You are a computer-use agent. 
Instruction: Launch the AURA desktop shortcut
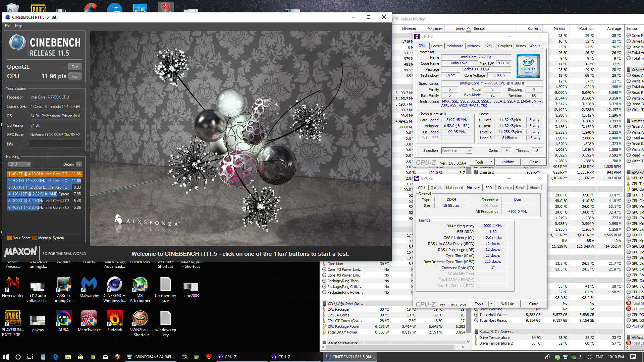(x=63, y=321)
